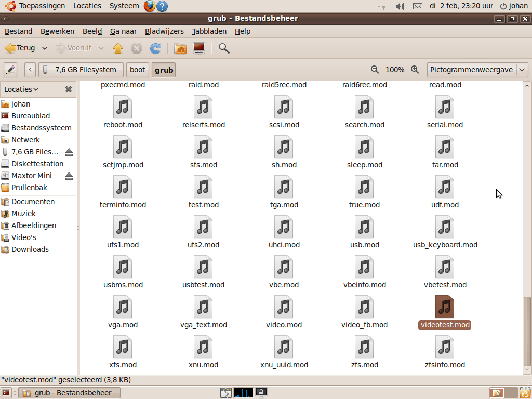Zoom out with the minus magnifier
The width and height of the screenshot is (532, 399).
375,70
